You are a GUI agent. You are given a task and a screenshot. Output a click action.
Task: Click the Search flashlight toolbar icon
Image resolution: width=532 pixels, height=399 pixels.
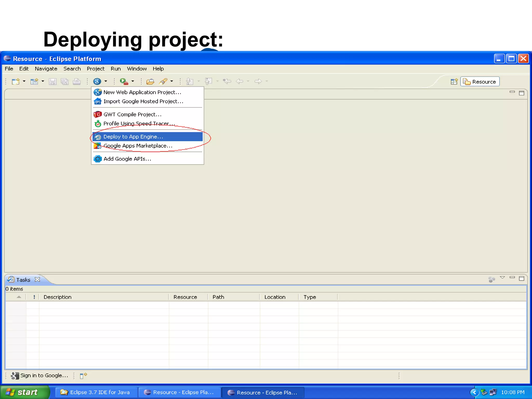(x=163, y=82)
